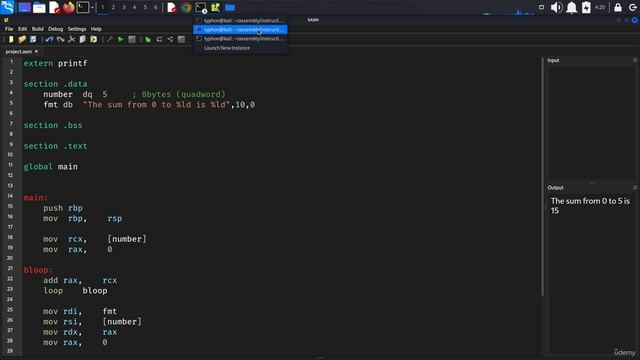This screenshot has width=640, height=360.
Task: Detach the Input panel with its corner button
Action: pos(635,60)
